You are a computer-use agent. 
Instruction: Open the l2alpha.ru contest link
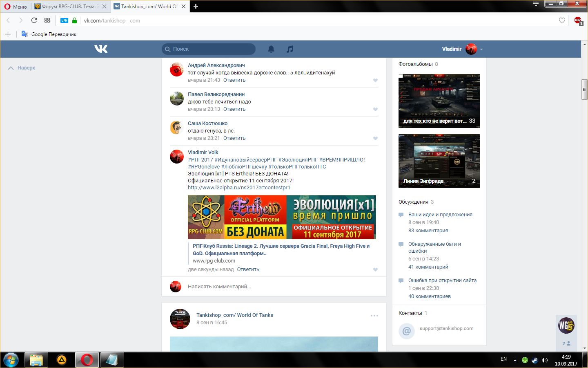click(x=239, y=188)
